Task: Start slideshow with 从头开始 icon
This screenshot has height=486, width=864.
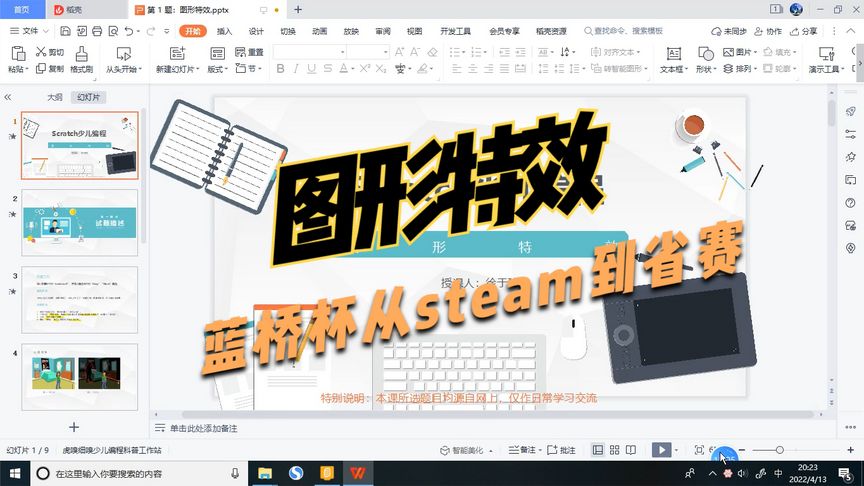Action: point(123,54)
